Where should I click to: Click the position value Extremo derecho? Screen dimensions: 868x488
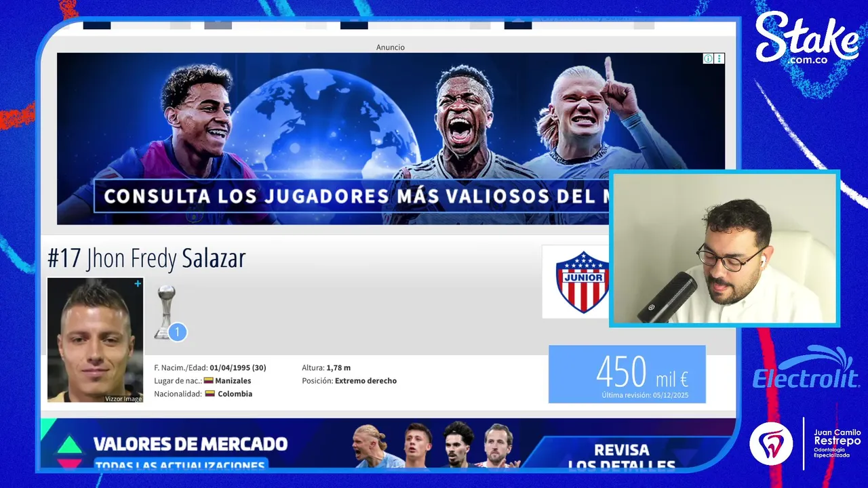366,381
